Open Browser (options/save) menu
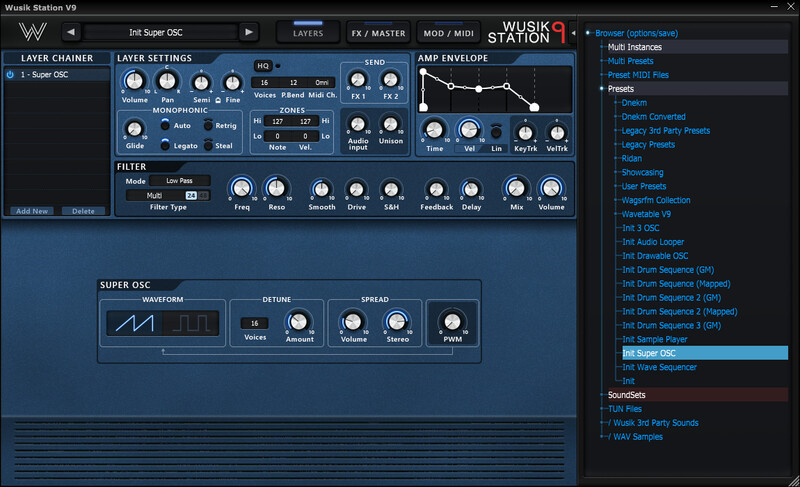 (637, 33)
